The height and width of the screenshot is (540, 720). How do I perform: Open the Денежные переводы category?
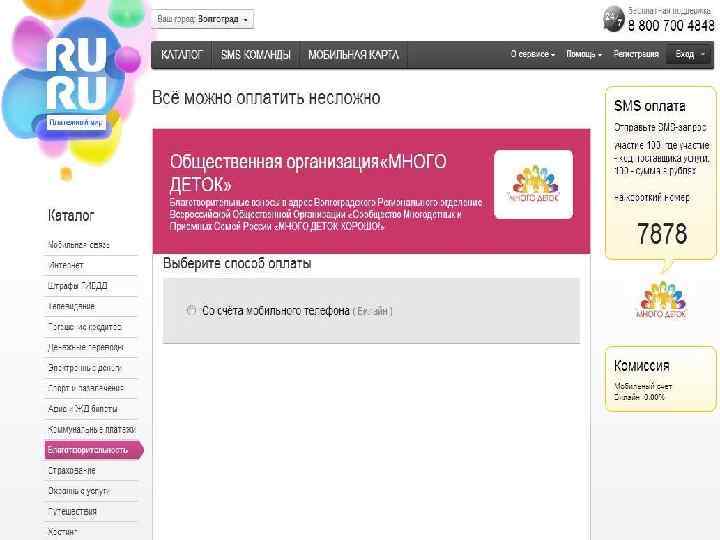coord(85,347)
